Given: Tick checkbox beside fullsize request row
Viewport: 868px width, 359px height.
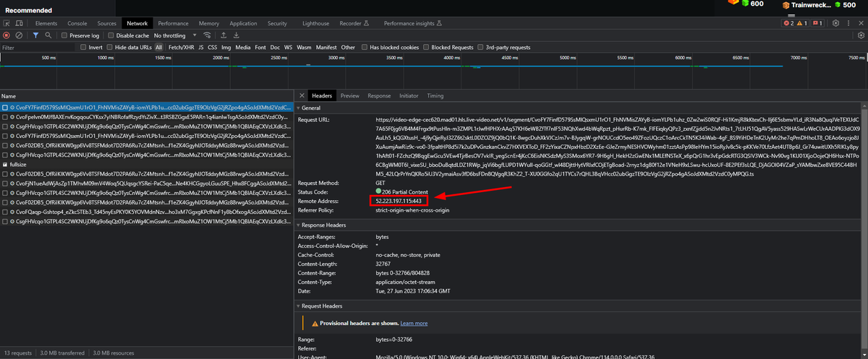Looking at the screenshot, I should click(4, 164).
